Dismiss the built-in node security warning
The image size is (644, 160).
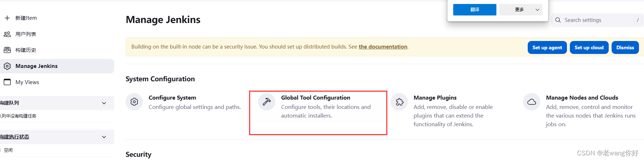(625, 47)
